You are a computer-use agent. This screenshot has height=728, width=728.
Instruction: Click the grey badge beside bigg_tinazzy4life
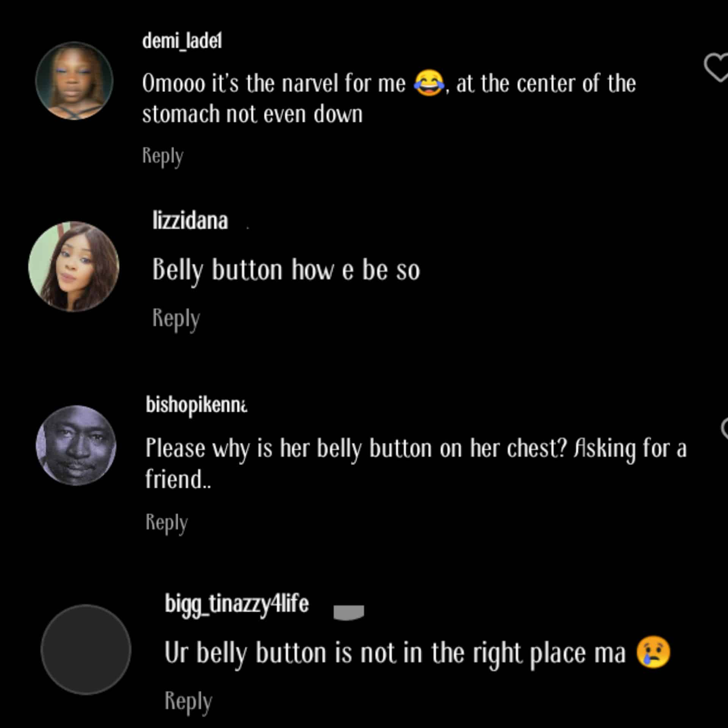[348, 612]
